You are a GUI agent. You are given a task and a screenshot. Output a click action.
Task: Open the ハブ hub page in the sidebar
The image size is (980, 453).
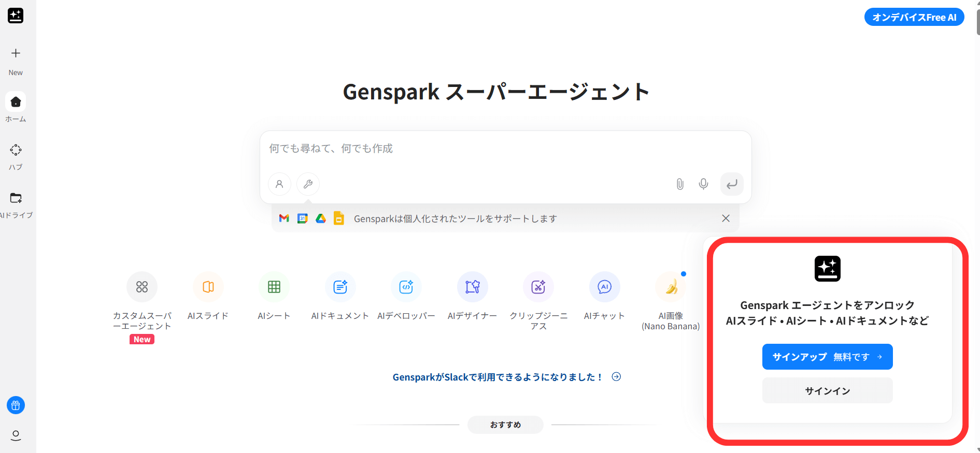click(x=16, y=157)
